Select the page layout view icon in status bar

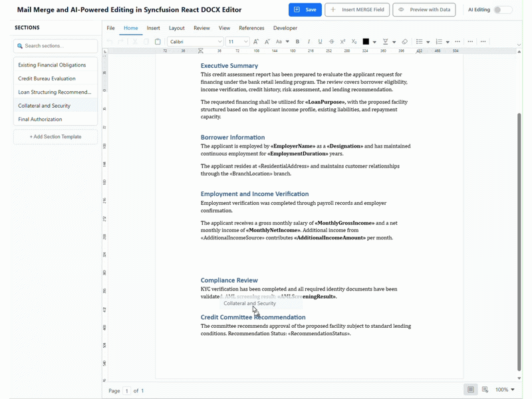[471, 390]
